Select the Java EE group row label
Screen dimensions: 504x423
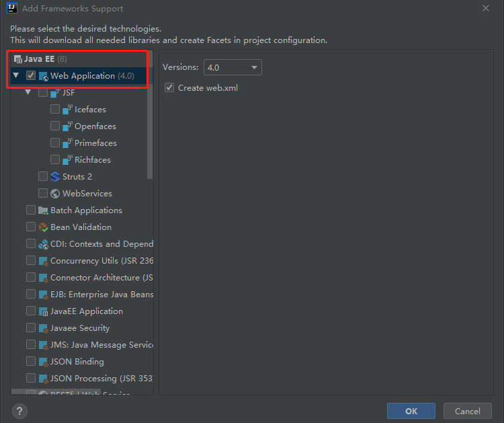click(x=39, y=59)
